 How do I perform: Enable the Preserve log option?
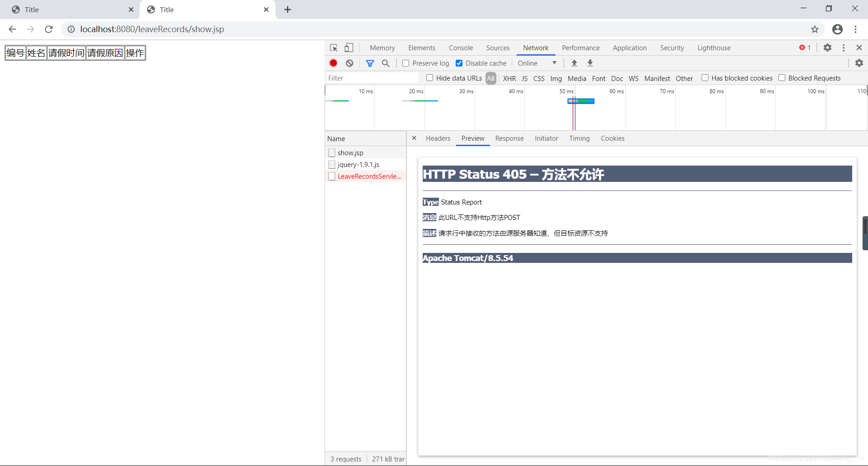click(x=406, y=63)
